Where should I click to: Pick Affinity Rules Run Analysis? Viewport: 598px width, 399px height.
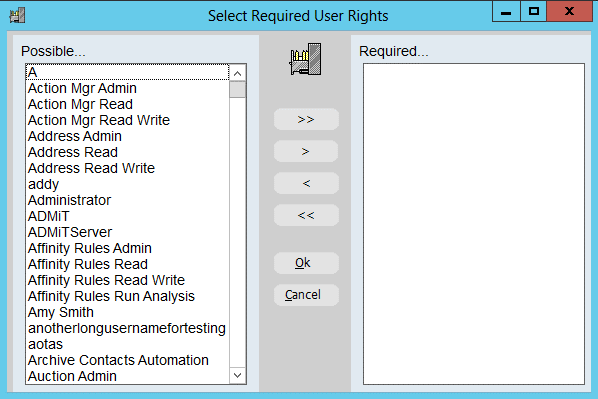coord(128,296)
